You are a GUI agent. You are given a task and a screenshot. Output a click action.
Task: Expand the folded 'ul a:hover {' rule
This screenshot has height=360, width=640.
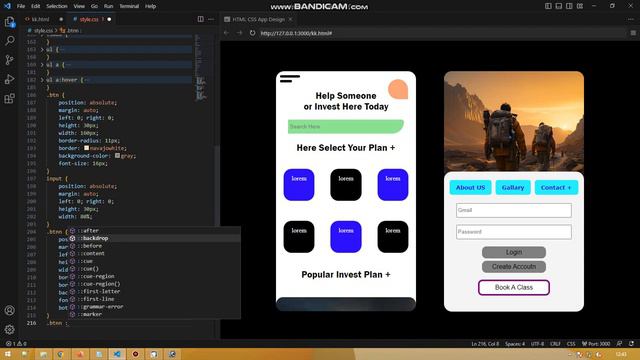42,80
